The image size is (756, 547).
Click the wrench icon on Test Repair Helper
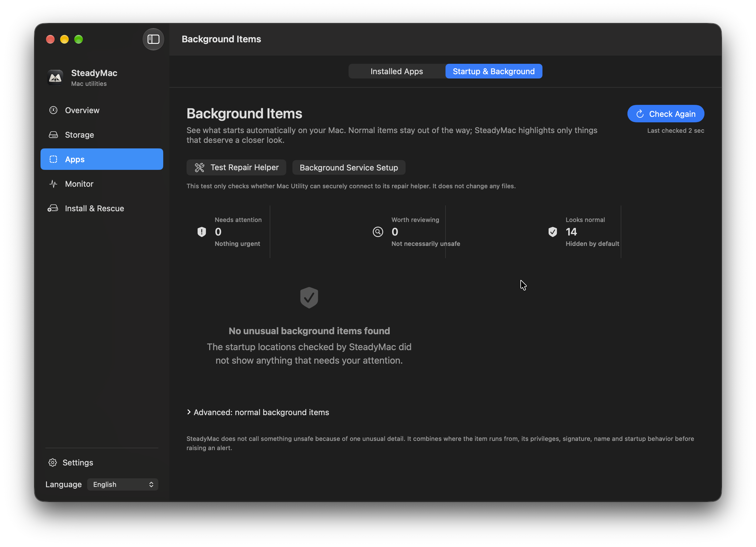click(199, 167)
